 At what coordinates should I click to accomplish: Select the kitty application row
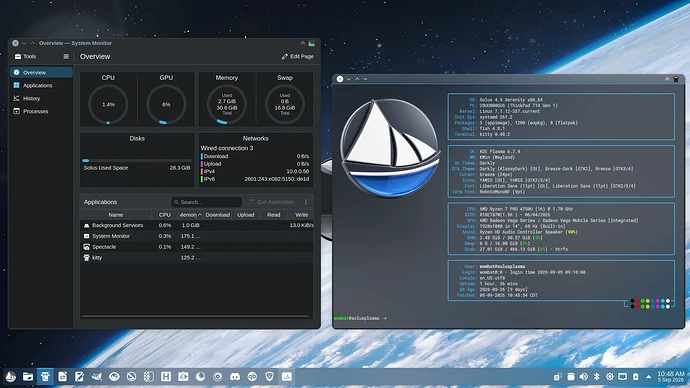pos(197,258)
